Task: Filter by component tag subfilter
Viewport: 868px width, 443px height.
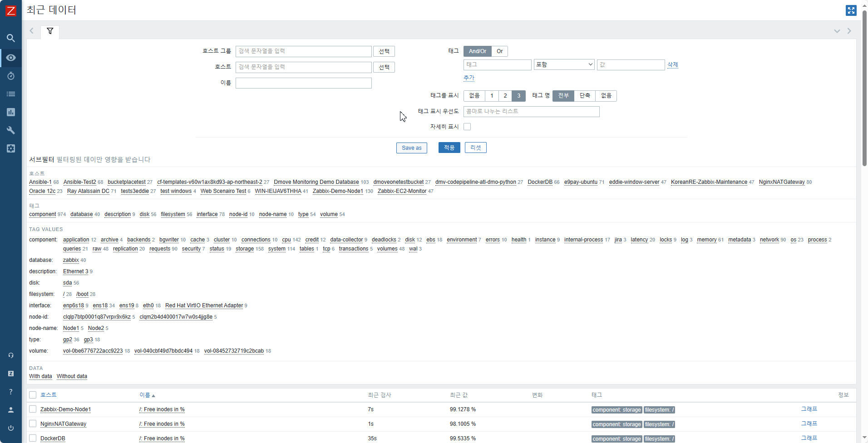Action: pyautogui.click(x=43, y=214)
